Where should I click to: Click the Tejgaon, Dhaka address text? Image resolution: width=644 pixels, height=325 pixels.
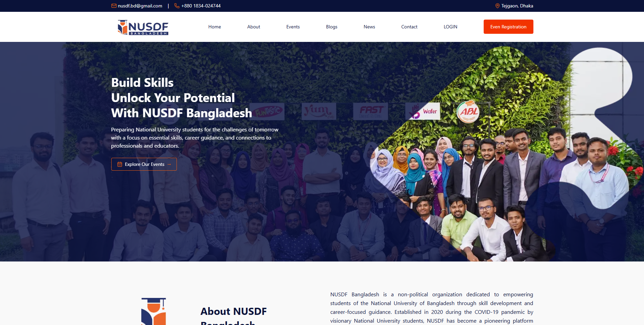pos(517,6)
